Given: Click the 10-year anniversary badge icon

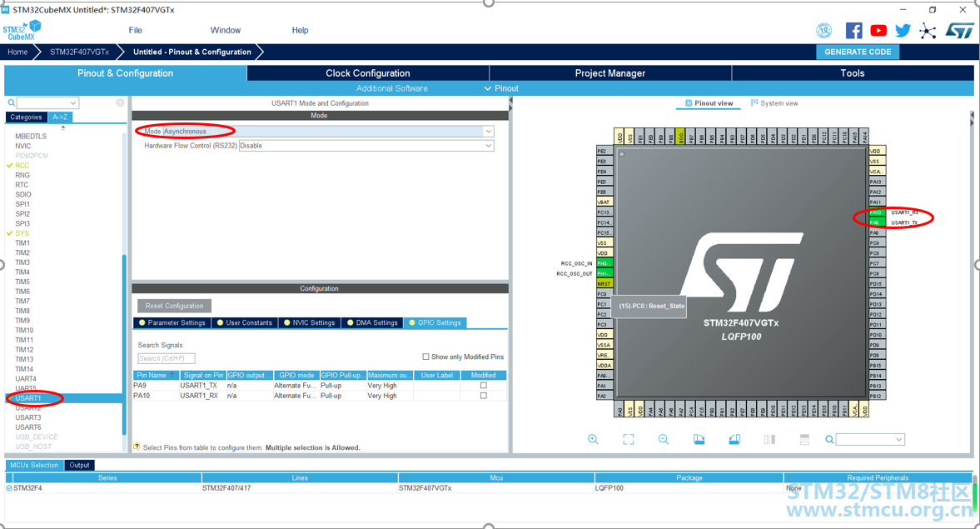Looking at the screenshot, I should [824, 30].
